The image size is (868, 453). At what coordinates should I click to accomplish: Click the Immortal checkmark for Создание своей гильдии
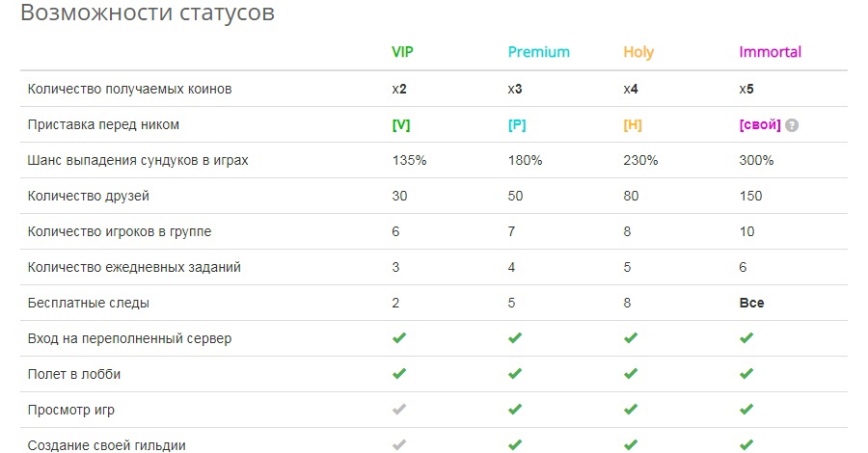click(x=746, y=444)
